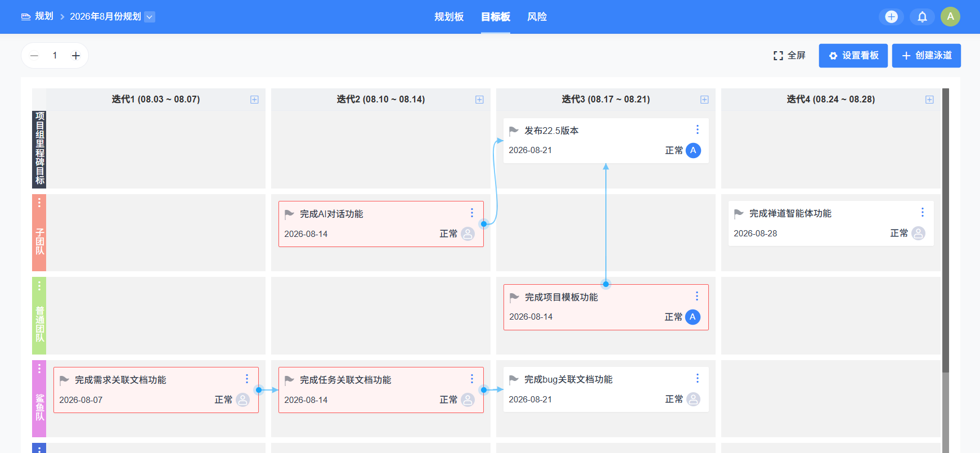Open the three-dot menu of 鲨鱼队 swimlane

click(x=39, y=368)
